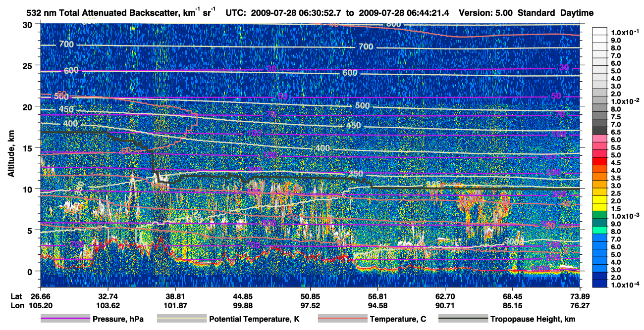Click the salmon Temperature legend line sample
The image size is (644, 330).
pos(342,319)
